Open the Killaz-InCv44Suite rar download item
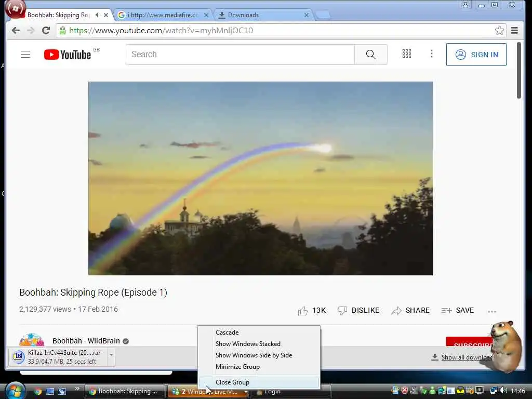 [58, 357]
